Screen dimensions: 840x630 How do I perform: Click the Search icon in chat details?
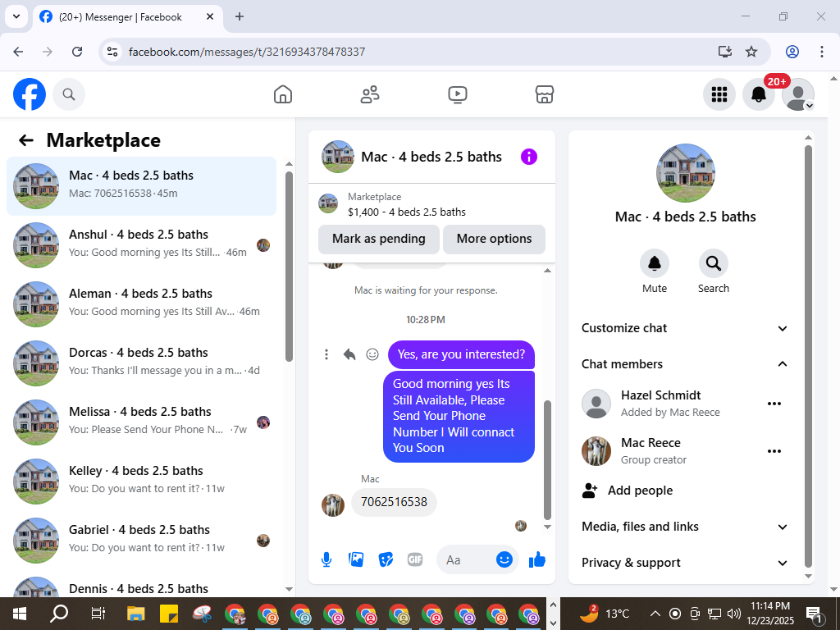pos(714,263)
